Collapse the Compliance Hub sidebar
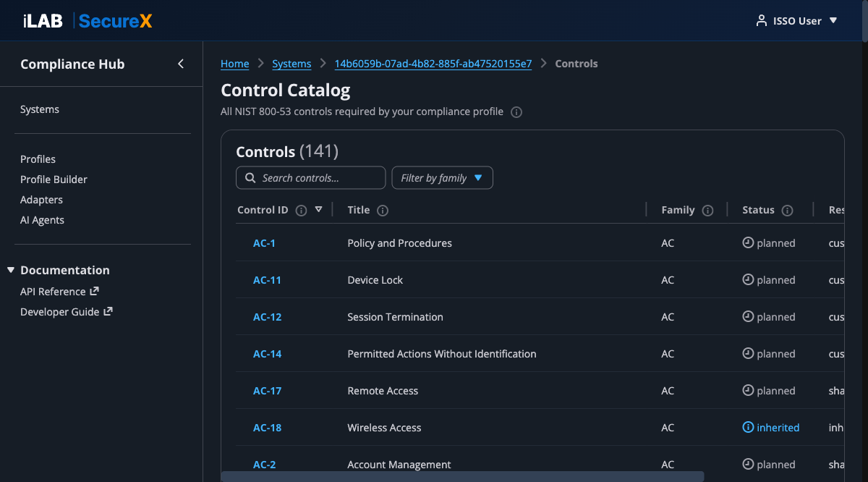This screenshot has width=868, height=482. pyautogui.click(x=181, y=64)
